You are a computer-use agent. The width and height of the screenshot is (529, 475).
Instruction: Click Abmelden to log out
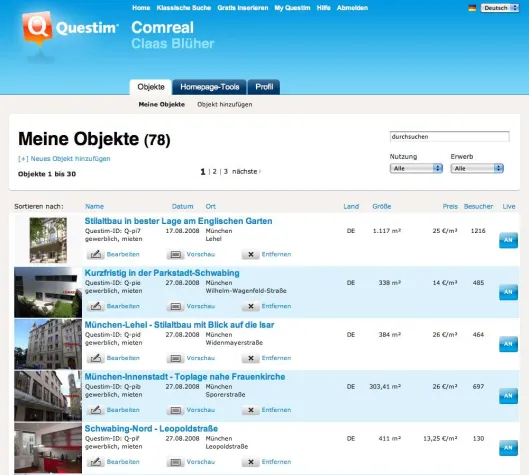pyautogui.click(x=352, y=8)
